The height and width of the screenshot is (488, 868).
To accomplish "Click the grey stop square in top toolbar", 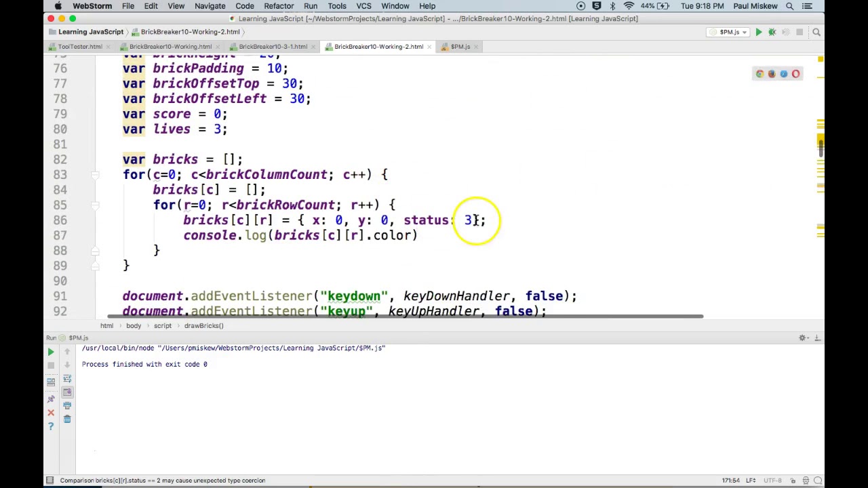I will tap(800, 32).
